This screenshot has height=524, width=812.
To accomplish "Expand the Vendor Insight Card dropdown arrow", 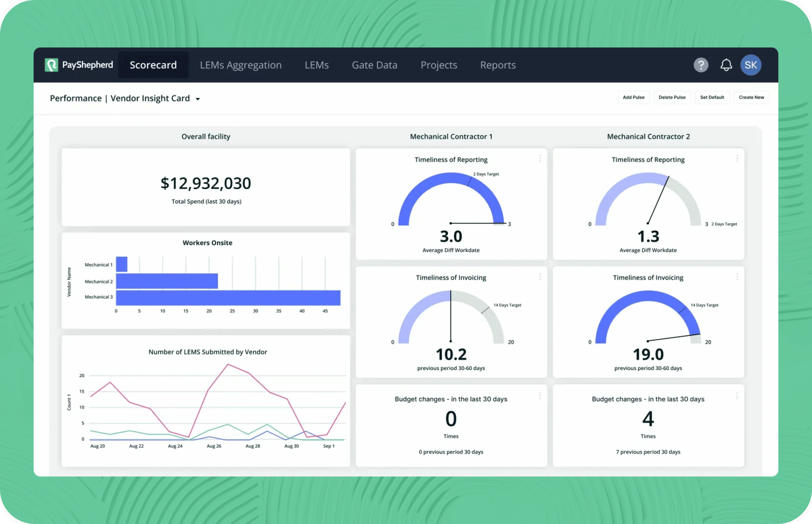I will tap(198, 99).
